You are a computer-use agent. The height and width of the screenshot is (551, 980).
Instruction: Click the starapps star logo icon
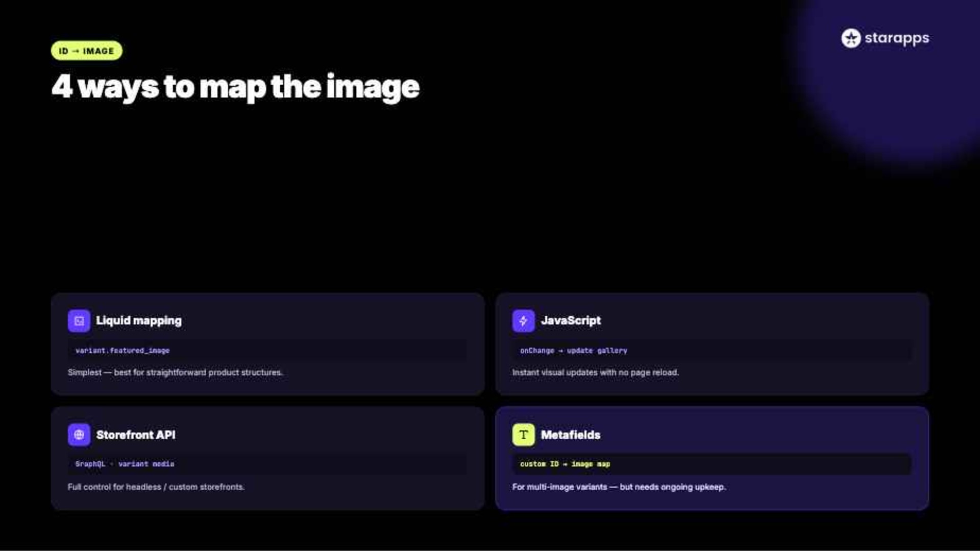[851, 38]
